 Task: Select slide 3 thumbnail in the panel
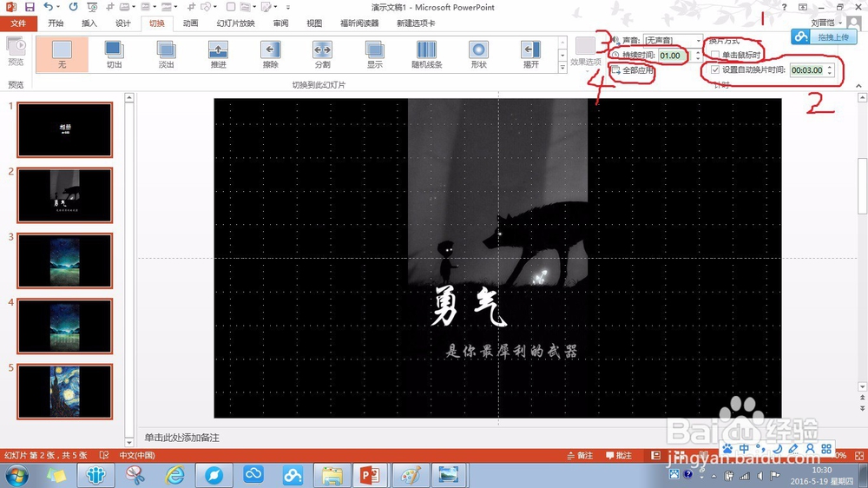[x=65, y=260]
